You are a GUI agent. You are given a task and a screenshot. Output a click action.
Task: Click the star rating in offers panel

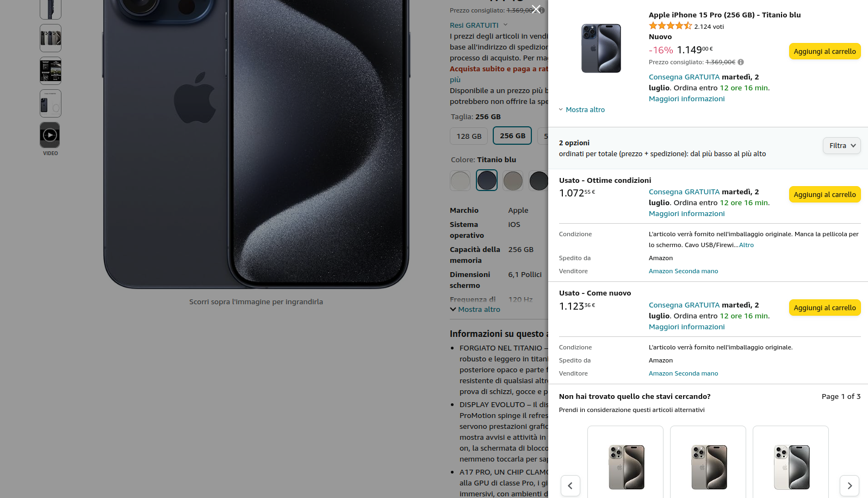tap(670, 26)
